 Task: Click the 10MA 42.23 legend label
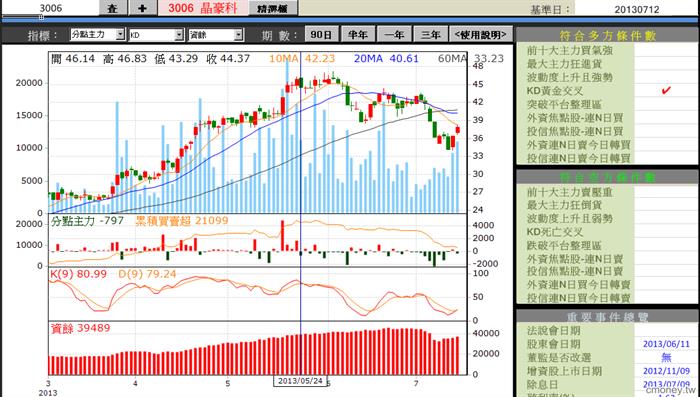(x=302, y=59)
